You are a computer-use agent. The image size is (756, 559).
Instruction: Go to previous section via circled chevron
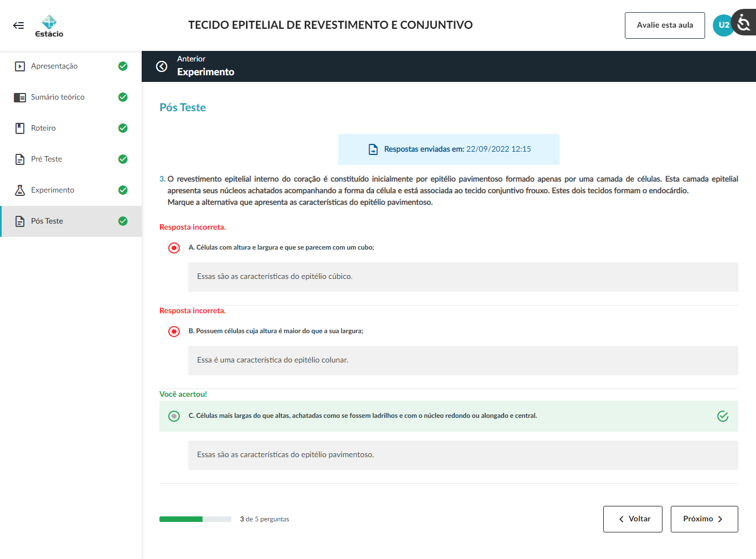click(162, 66)
